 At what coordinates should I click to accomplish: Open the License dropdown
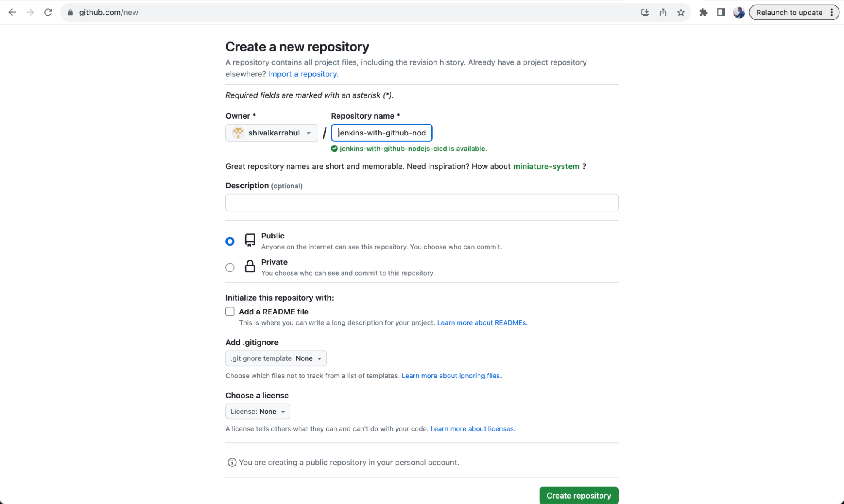click(x=258, y=411)
